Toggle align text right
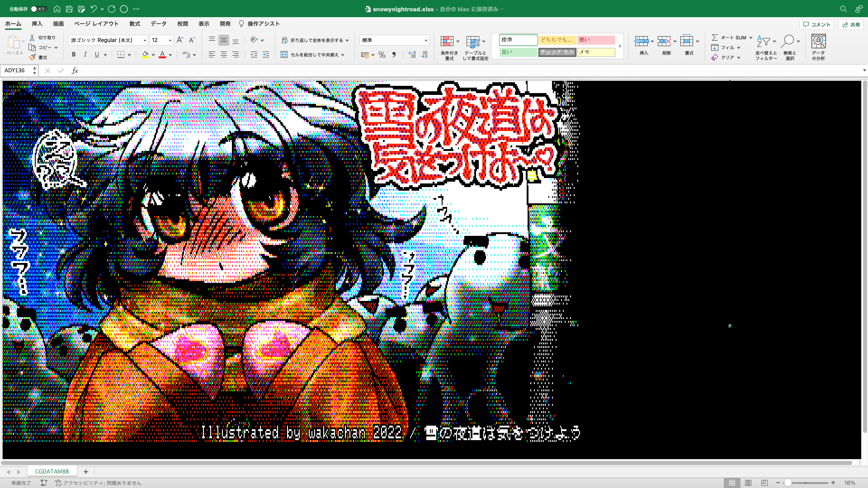This screenshot has height=488, width=868. (236, 55)
